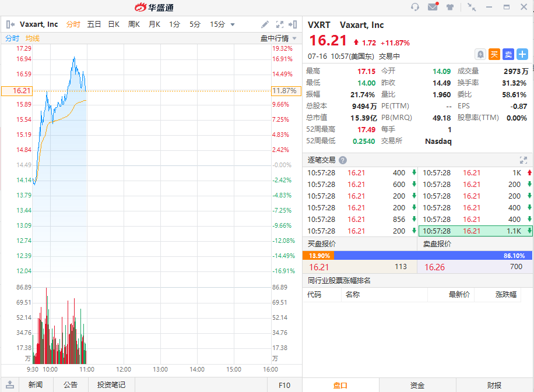Image resolution: width=534 pixels, height=392 pixels.
Task: Switch to five-day 五日 chart
Action: click(94, 24)
